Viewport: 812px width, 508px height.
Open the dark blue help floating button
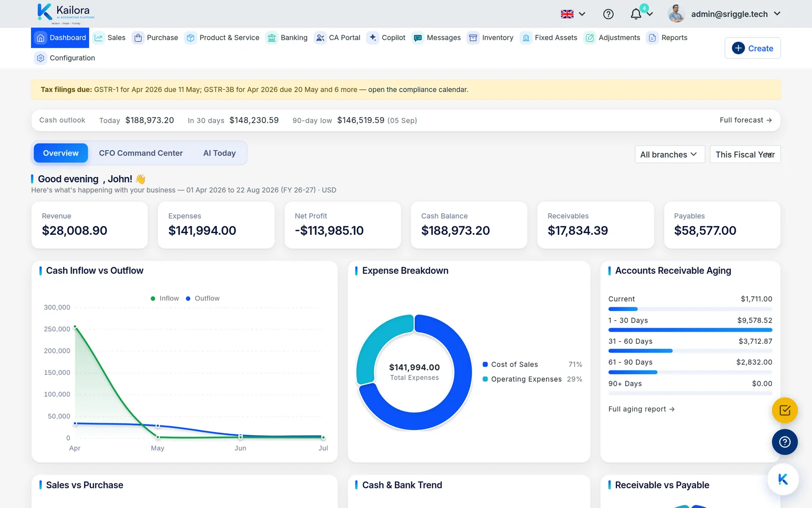(x=785, y=442)
